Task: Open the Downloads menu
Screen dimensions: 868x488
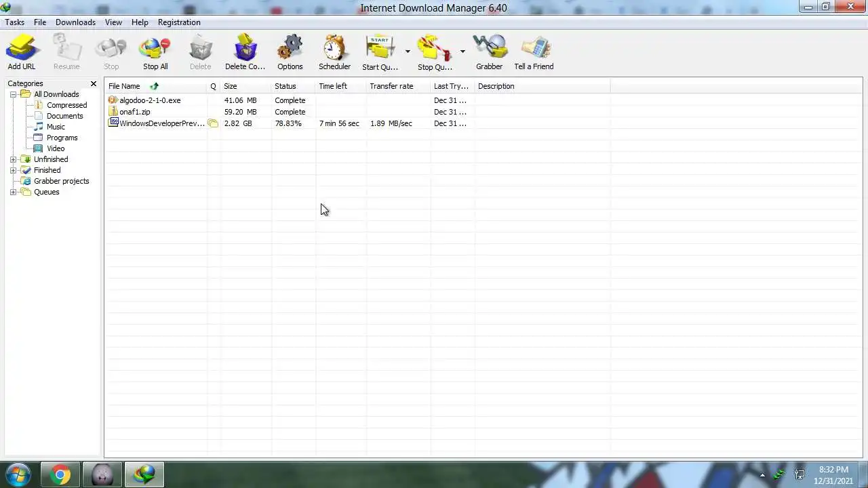Action: pyautogui.click(x=75, y=22)
